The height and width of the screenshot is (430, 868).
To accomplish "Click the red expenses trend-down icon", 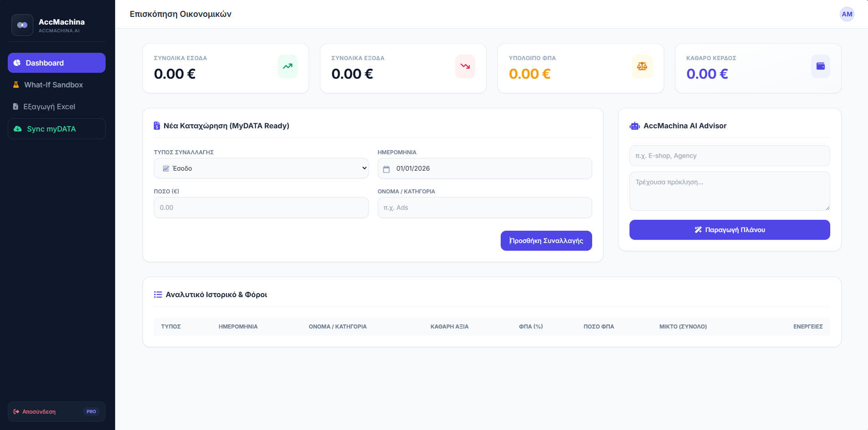I will tap(465, 66).
